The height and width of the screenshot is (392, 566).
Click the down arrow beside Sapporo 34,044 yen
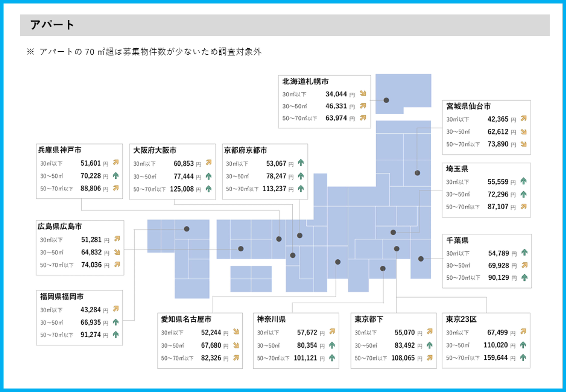coord(363,93)
